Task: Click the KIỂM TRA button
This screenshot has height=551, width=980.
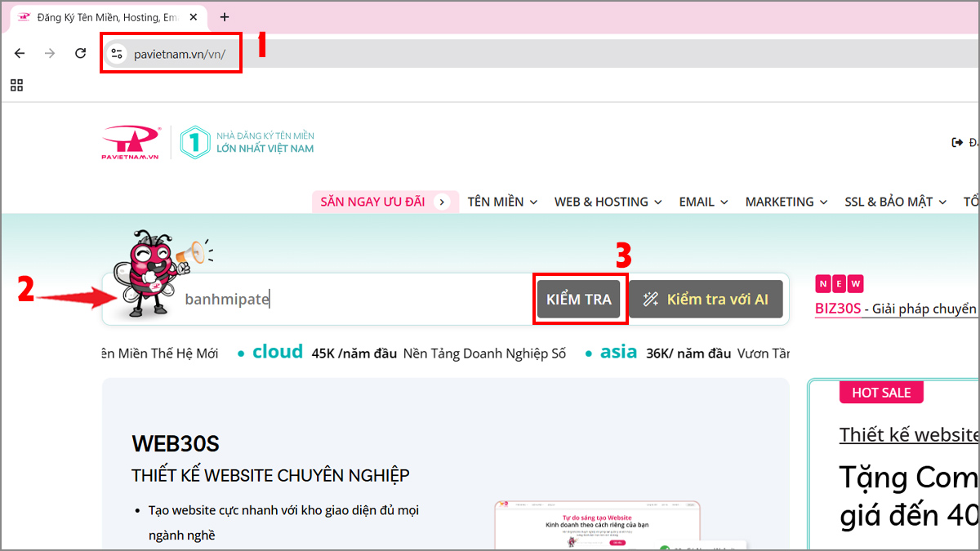Action: 579,300
